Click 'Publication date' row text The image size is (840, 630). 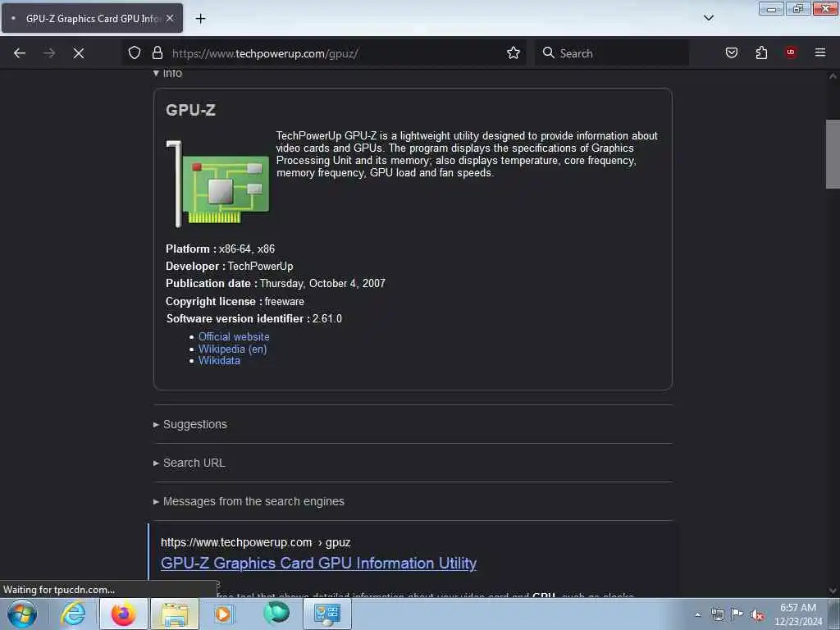pos(276,283)
